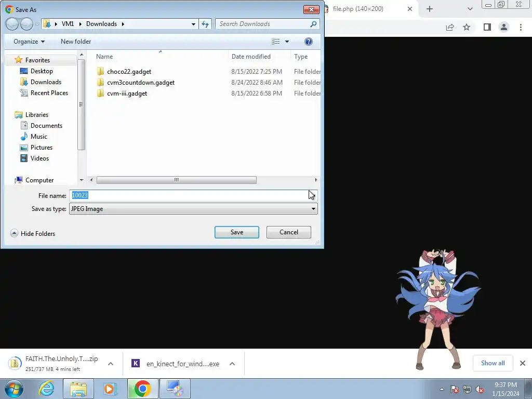
Task: Change view with the views icon
Action: (x=275, y=42)
